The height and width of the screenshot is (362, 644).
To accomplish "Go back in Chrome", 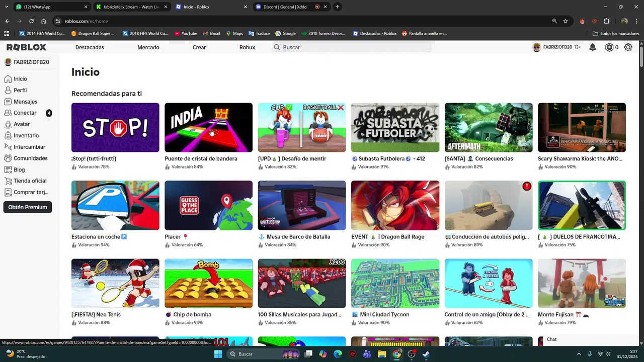I will [x=7, y=21].
